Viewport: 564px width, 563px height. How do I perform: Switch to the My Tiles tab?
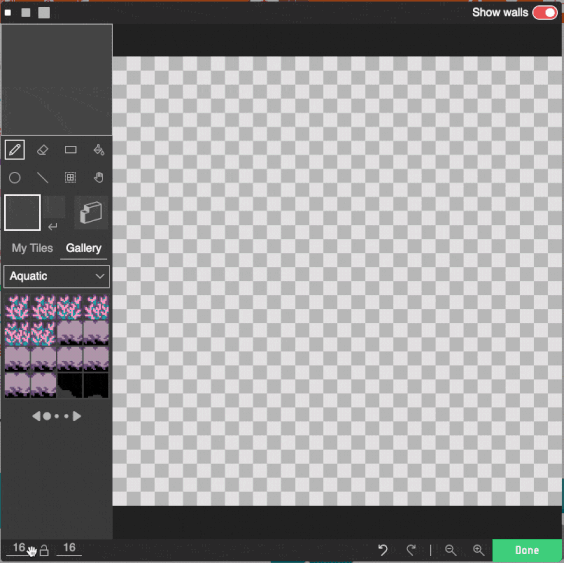click(32, 248)
